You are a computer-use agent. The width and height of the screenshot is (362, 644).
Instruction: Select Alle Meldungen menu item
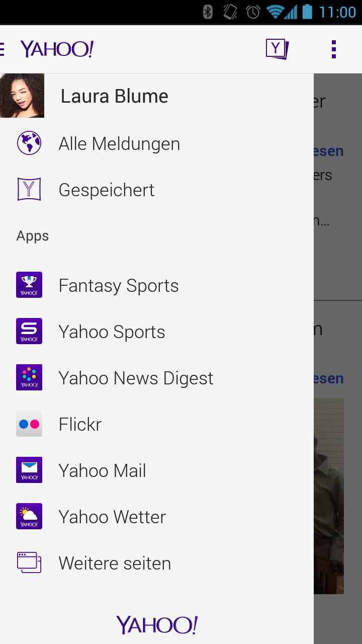click(x=157, y=143)
